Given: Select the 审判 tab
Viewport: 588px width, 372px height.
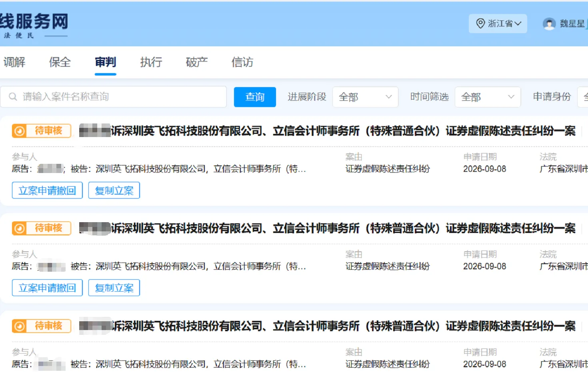Looking at the screenshot, I should click(106, 62).
